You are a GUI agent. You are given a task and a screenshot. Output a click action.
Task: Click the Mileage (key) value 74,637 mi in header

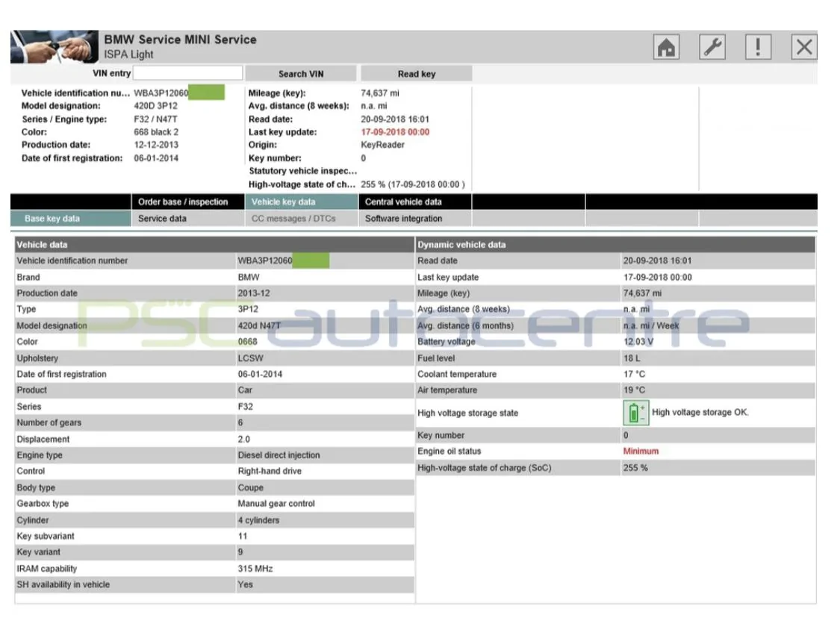point(380,93)
